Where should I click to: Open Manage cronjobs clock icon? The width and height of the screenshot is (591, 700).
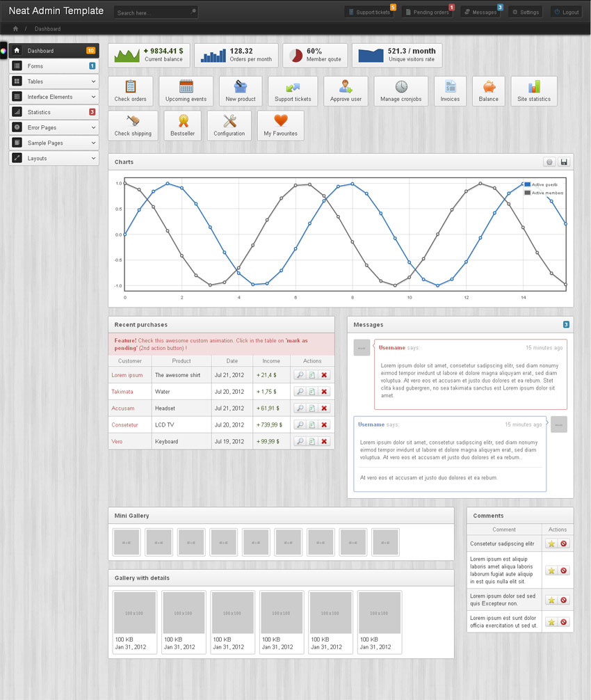(x=401, y=87)
